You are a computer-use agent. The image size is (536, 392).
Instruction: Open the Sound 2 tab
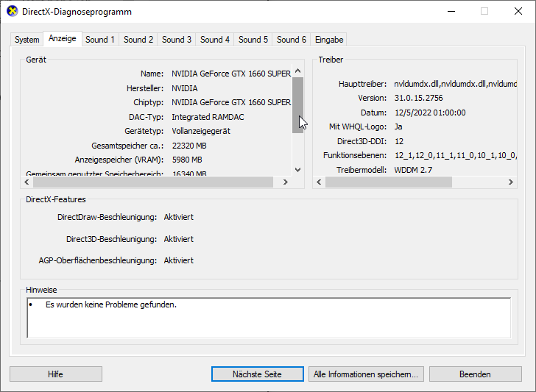tap(138, 40)
